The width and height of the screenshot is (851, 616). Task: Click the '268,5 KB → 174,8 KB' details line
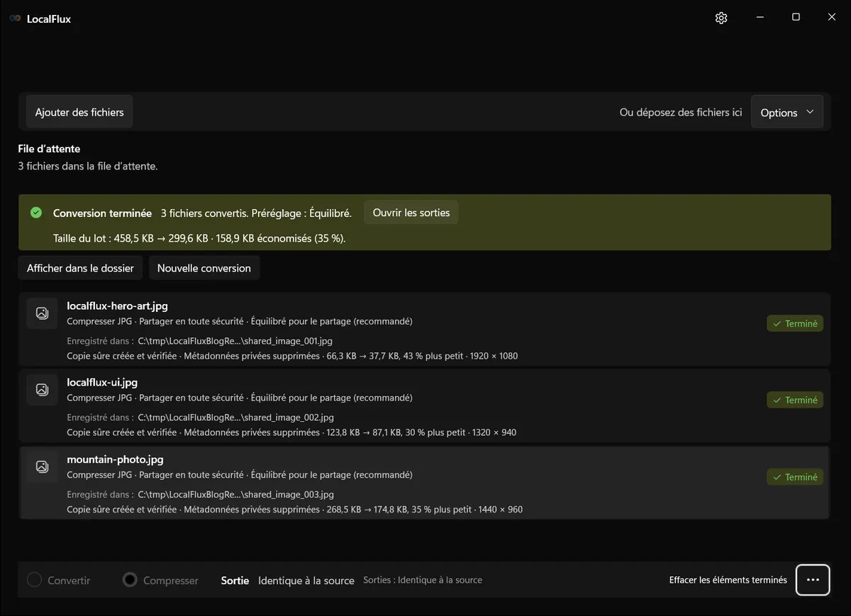[x=295, y=509]
